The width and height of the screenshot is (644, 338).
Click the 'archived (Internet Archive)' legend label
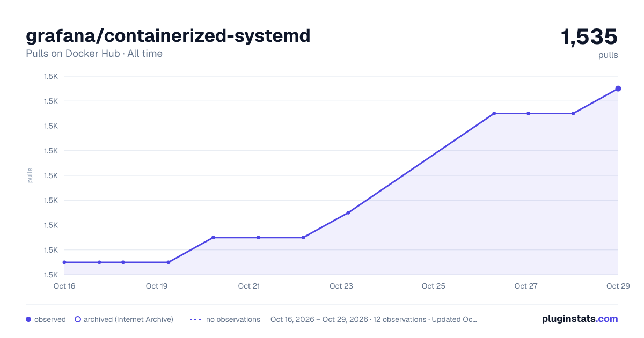[x=128, y=319]
